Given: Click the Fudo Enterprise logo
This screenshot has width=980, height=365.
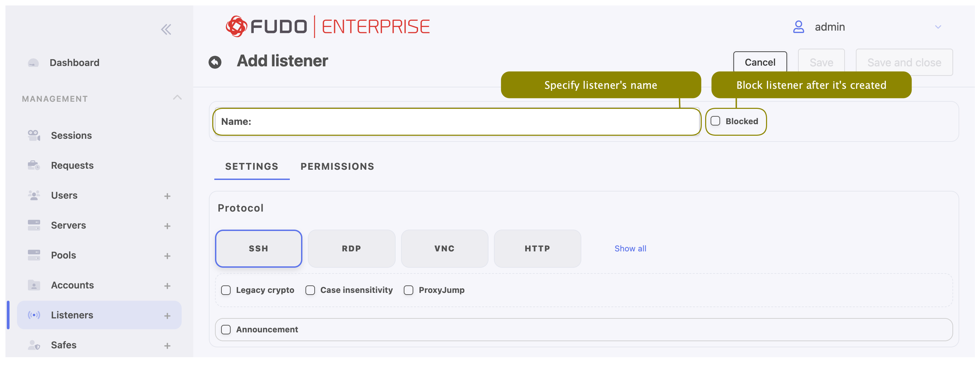Looking at the screenshot, I should [328, 26].
